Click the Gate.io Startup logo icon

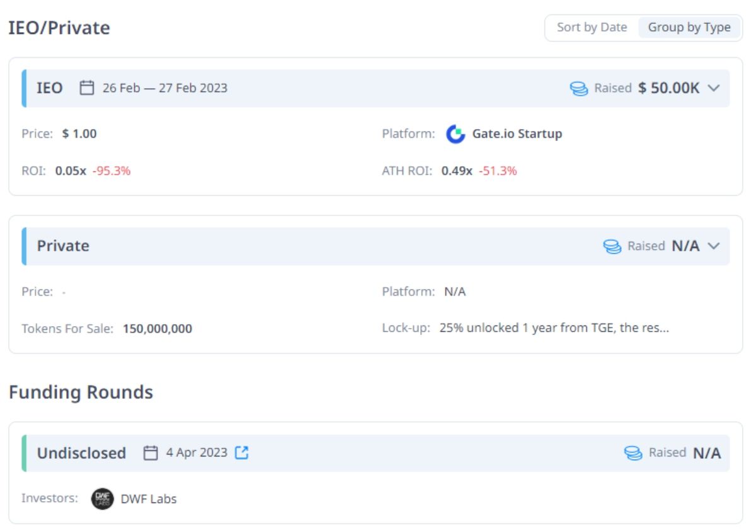[x=455, y=134]
